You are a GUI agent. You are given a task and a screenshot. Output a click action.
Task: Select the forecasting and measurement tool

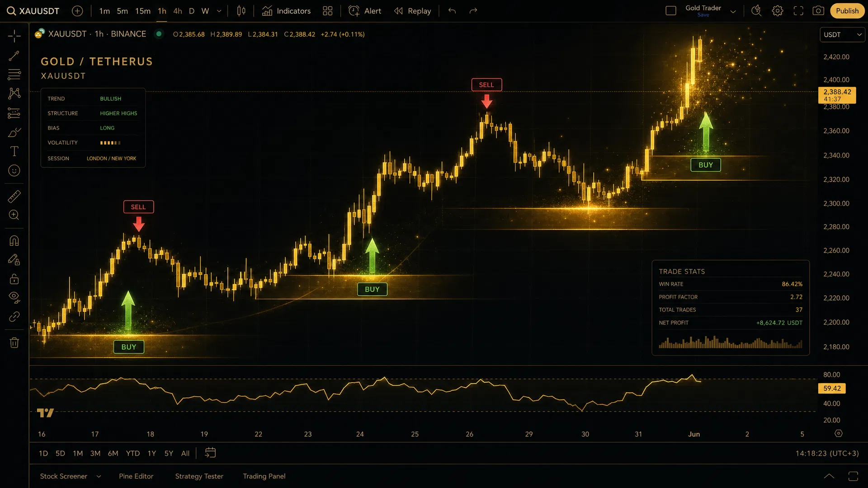click(14, 113)
